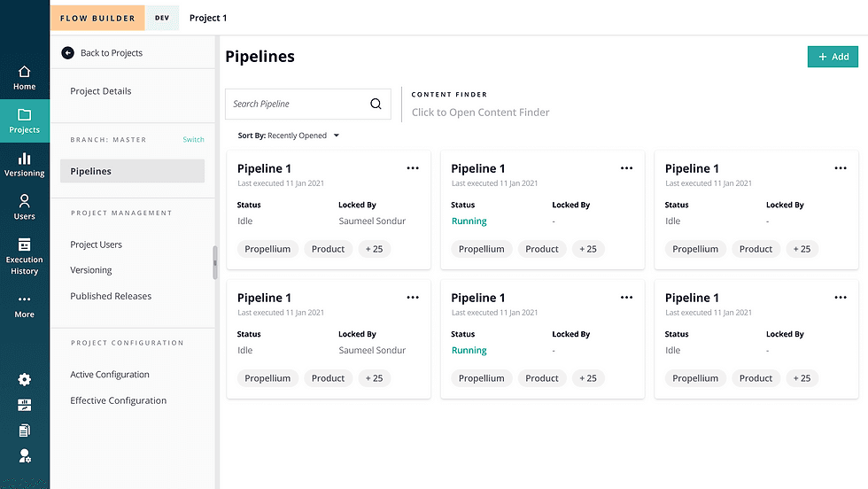Image resolution: width=868 pixels, height=489 pixels.
Task: Open Versioning bar chart icon
Action: pos(25,159)
